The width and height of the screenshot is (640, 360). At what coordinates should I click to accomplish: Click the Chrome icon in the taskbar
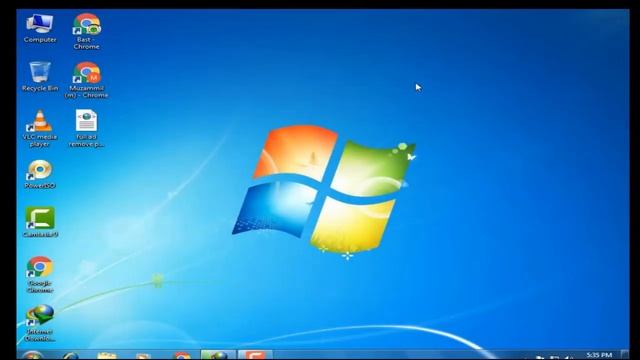pos(182,356)
